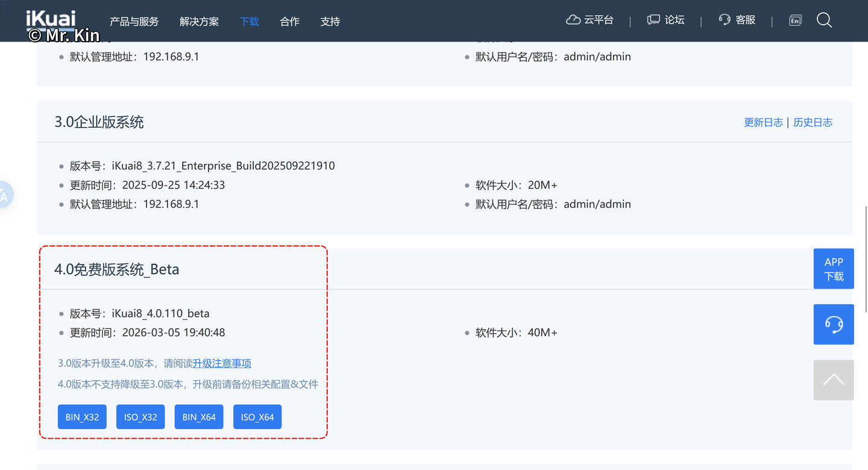
Task: Click the customer service headset icon in header
Action: point(725,20)
